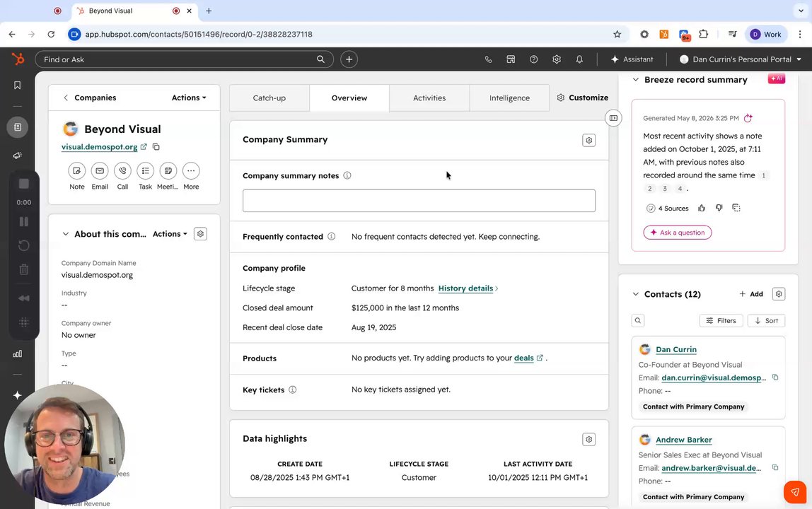This screenshot has width=812, height=509.
Task: Log a Call with the company
Action: click(x=122, y=171)
